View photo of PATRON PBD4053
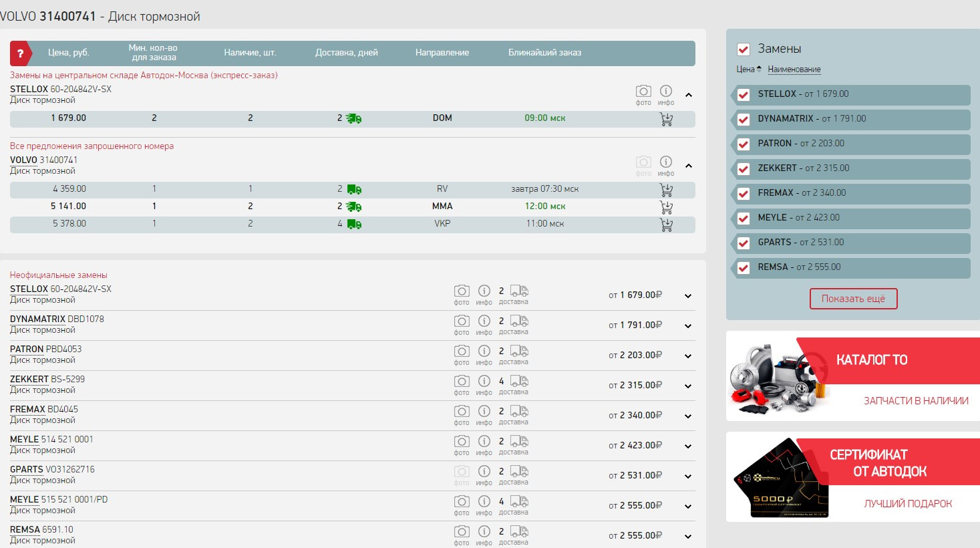Screen dimensions: 980x548 tap(462, 351)
